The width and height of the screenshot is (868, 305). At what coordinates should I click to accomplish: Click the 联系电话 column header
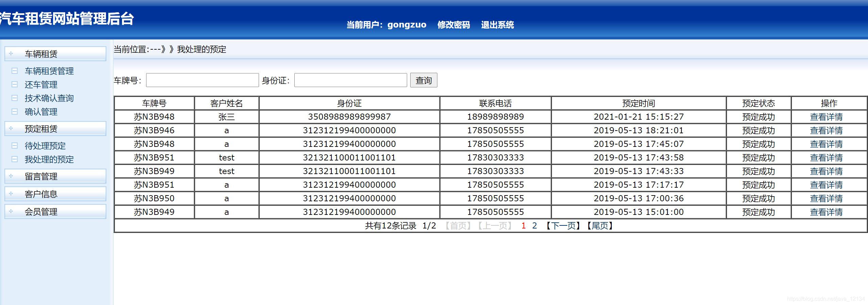tap(496, 103)
